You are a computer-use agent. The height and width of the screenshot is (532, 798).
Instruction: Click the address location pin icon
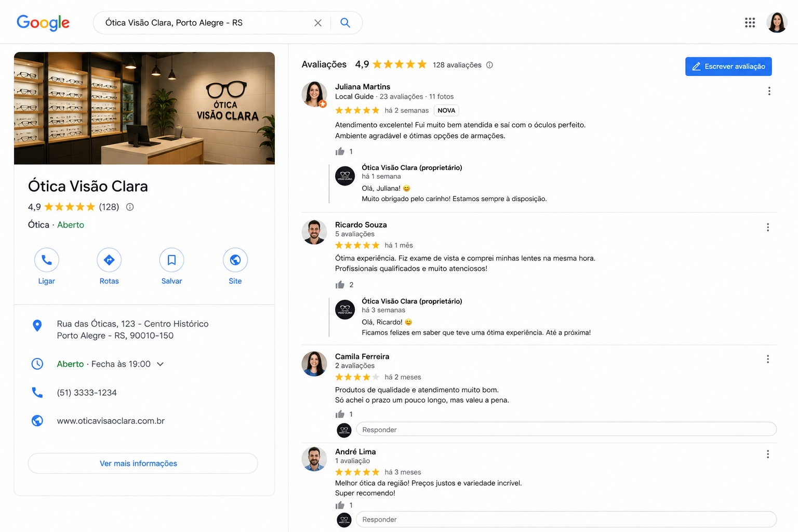(x=37, y=326)
